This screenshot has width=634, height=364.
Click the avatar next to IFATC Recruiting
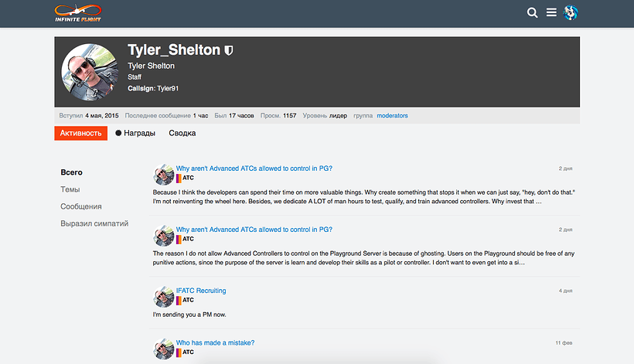163,297
